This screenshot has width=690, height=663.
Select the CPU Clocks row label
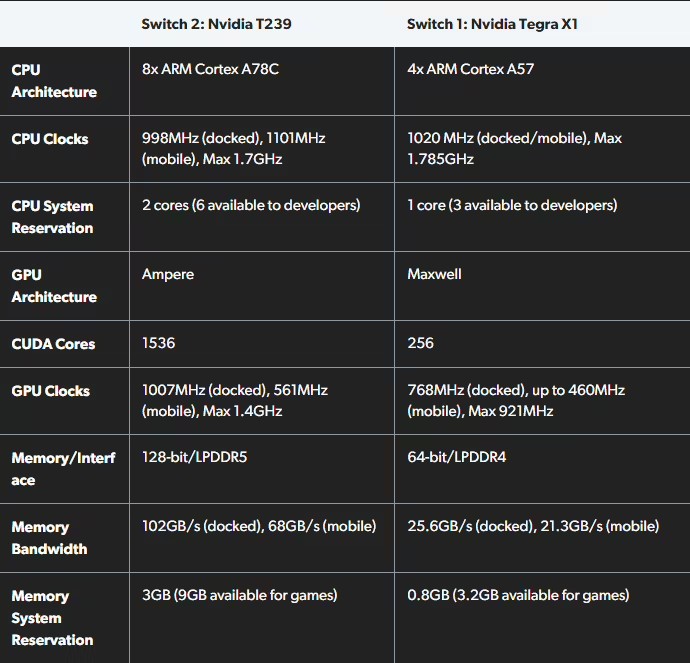50,139
